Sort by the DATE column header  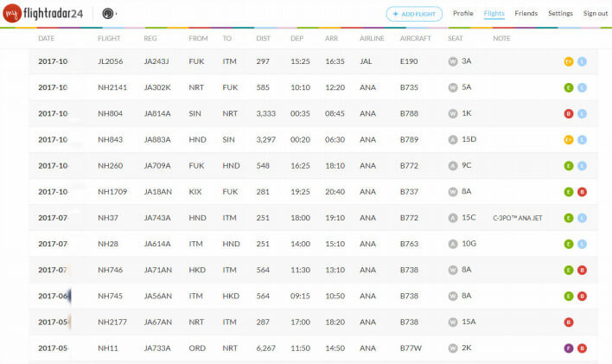pos(47,39)
